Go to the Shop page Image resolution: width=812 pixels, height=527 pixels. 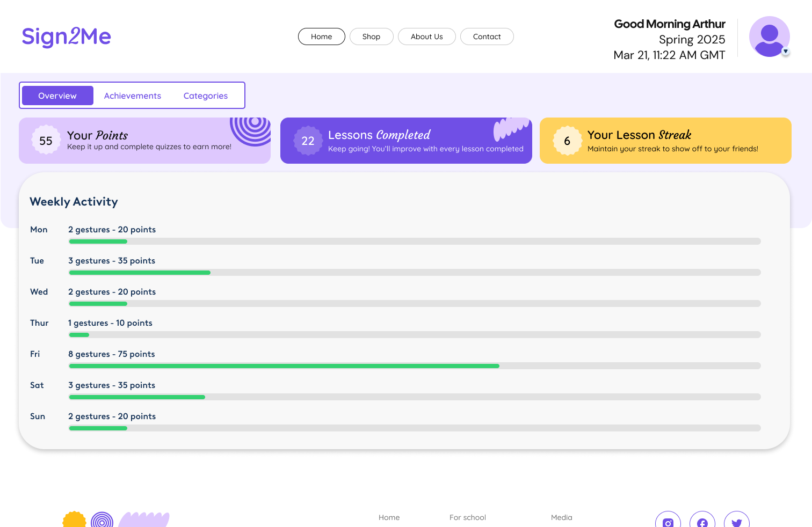pos(371,36)
